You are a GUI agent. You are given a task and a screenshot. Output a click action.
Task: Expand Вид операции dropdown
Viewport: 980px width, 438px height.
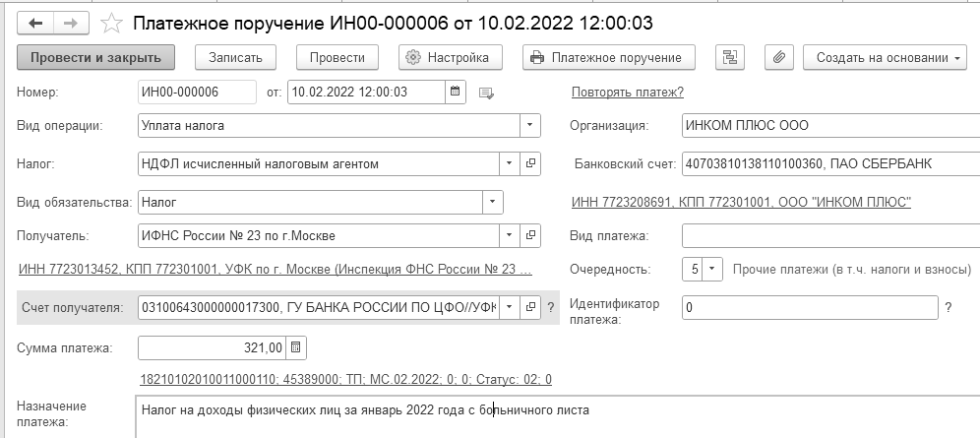click(x=530, y=126)
